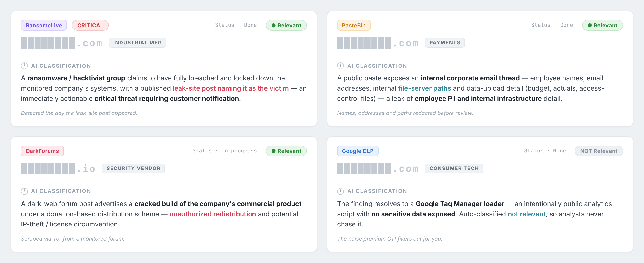Click the info icon in the Google DLP card
Screen dimensions: 644x263
[341, 191]
